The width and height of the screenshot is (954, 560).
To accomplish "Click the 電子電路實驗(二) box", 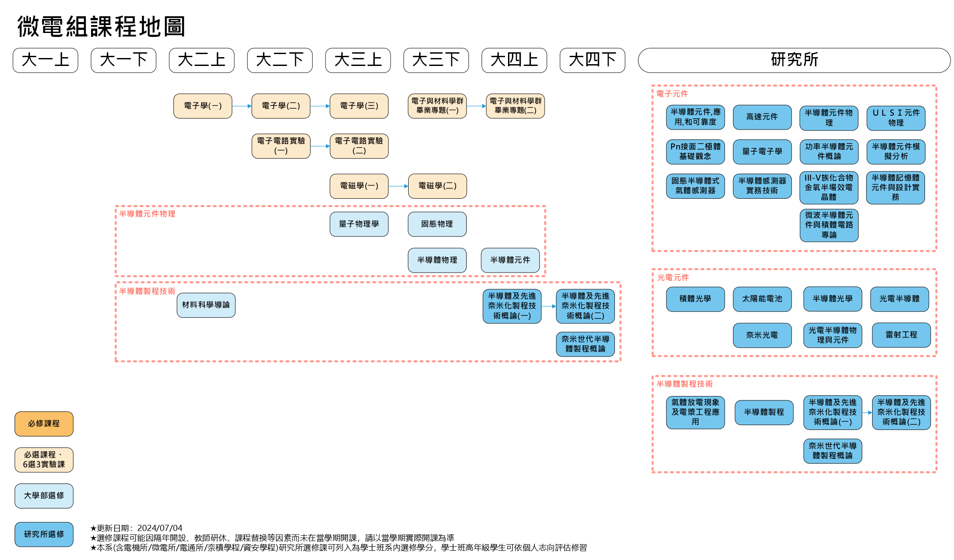I will click(359, 146).
